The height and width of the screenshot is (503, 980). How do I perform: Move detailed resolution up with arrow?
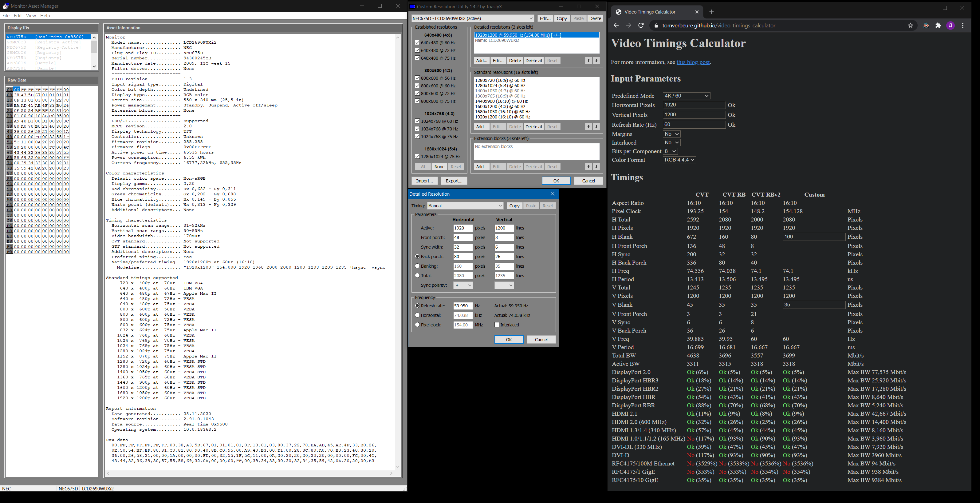588,61
